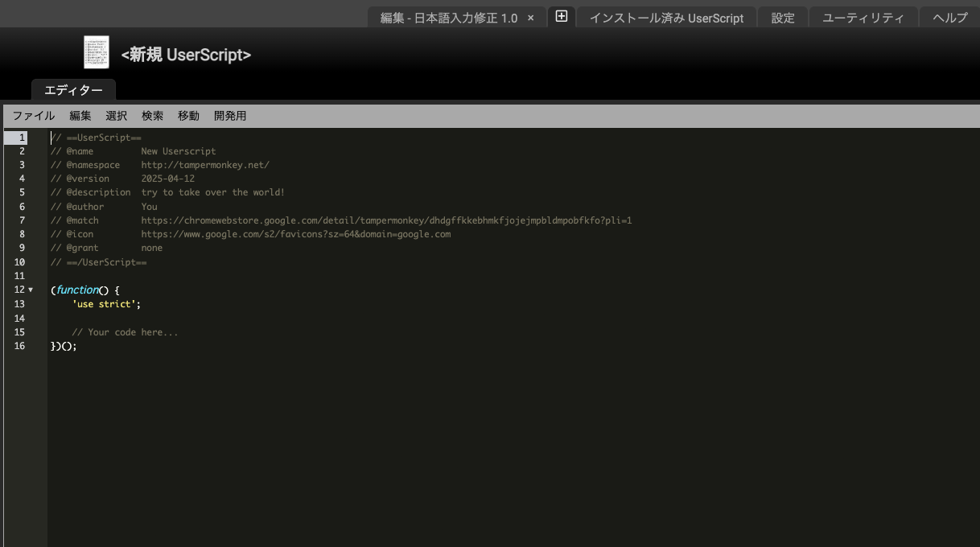Open the 検索 menu
Viewport: 980px width, 547px height.
(153, 116)
